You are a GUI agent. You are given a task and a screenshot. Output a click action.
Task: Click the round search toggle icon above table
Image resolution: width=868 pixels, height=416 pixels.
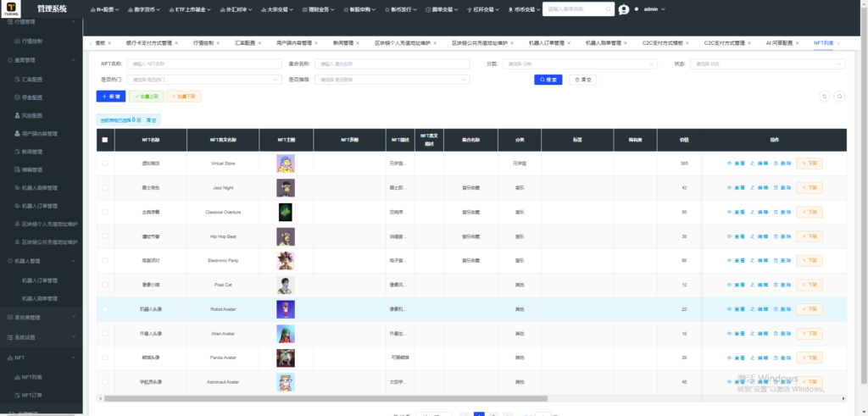(840, 97)
